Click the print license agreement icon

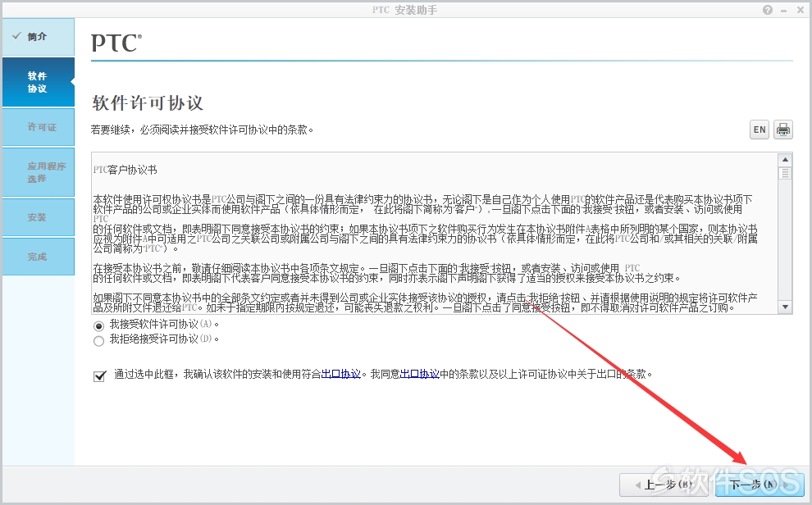click(783, 130)
